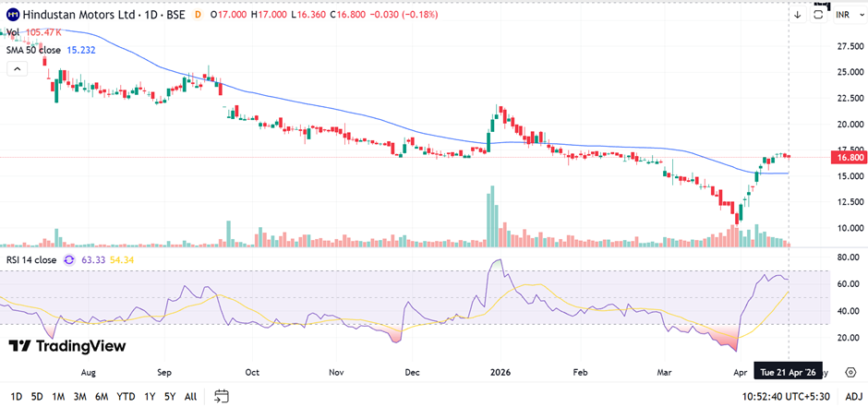Collapse the indicator legend with the chevron
The height and width of the screenshot is (407, 868).
pos(15,71)
